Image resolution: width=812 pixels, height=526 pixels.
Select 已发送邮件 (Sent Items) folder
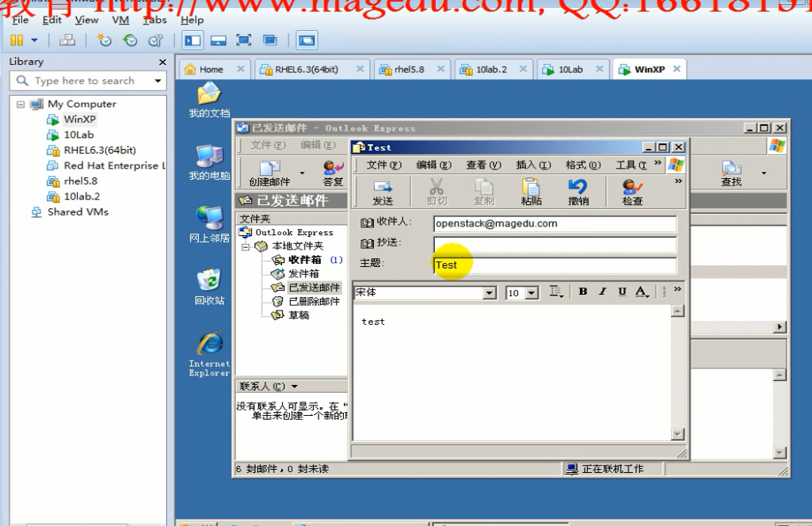pos(314,288)
